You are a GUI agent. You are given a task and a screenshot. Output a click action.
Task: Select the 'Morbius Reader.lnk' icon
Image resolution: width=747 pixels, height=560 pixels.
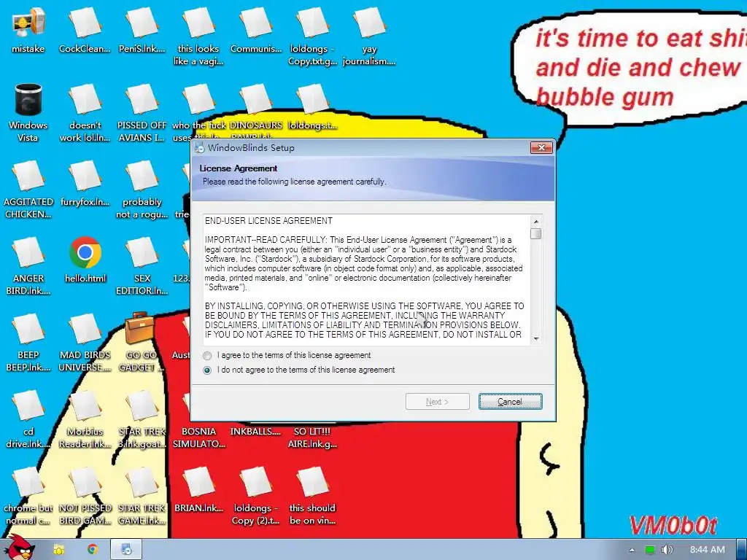[x=85, y=420]
